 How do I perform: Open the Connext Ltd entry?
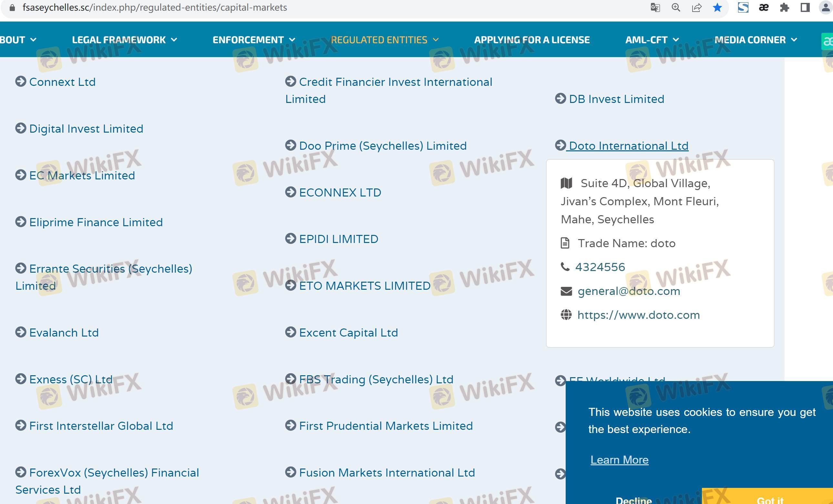tap(63, 82)
